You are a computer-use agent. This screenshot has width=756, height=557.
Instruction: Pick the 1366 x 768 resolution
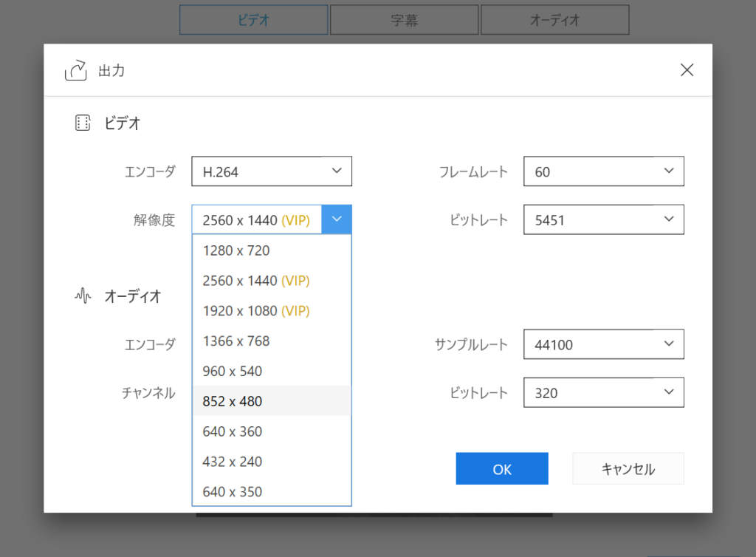[236, 341]
